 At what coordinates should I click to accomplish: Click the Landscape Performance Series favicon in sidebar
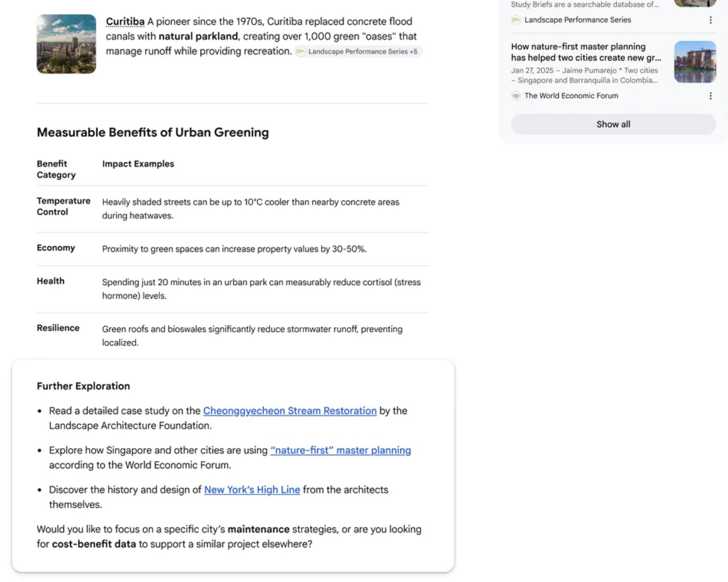tap(516, 20)
